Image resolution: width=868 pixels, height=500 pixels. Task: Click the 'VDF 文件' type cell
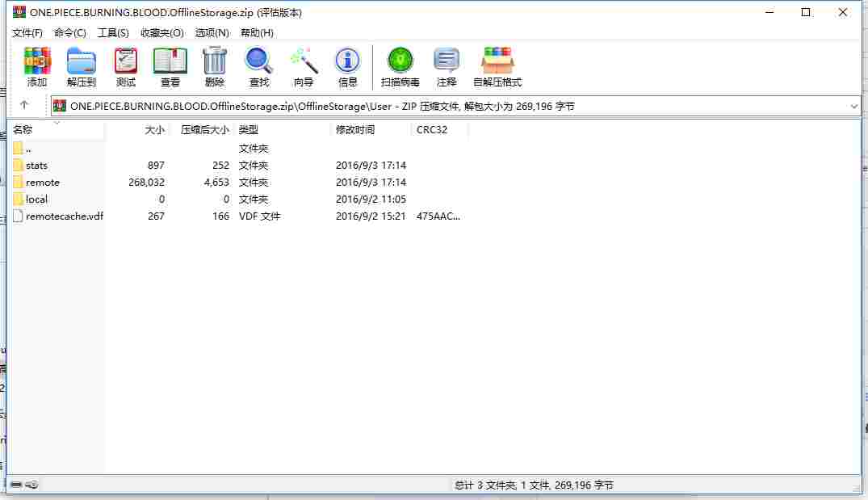(259, 216)
